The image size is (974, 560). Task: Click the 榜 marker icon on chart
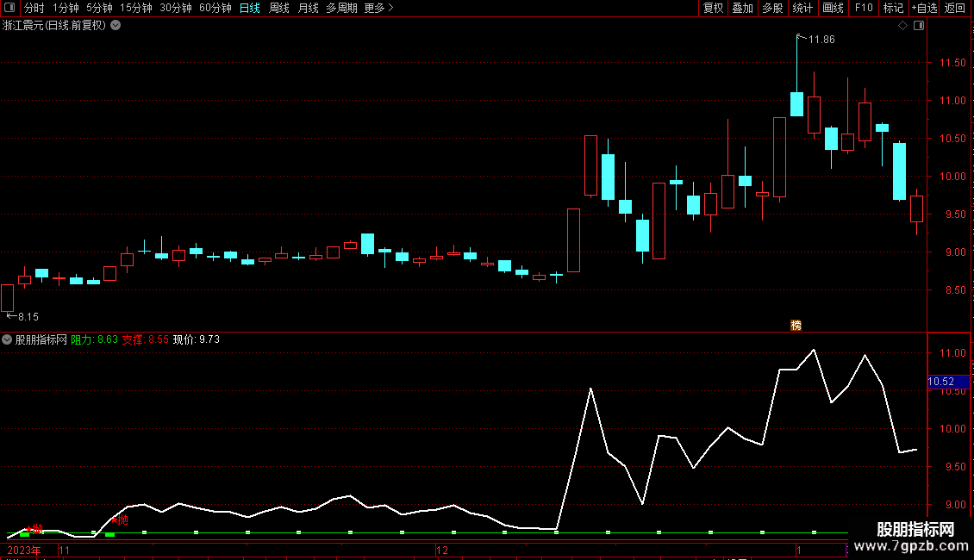tap(796, 326)
